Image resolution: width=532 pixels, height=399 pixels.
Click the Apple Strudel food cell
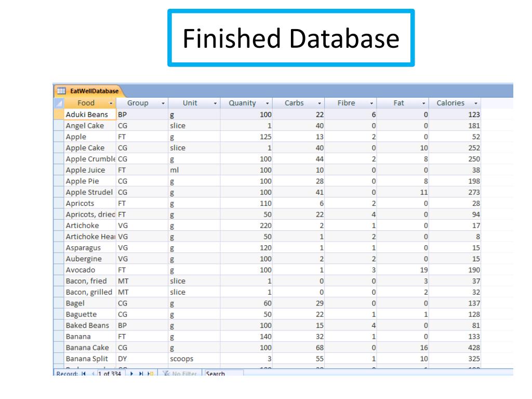pos(90,192)
